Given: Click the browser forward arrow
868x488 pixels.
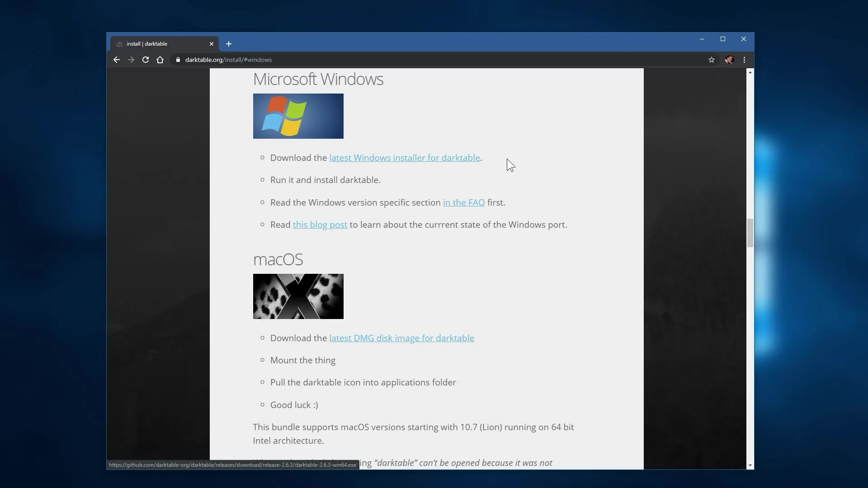Looking at the screenshot, I should click(131, 60).
